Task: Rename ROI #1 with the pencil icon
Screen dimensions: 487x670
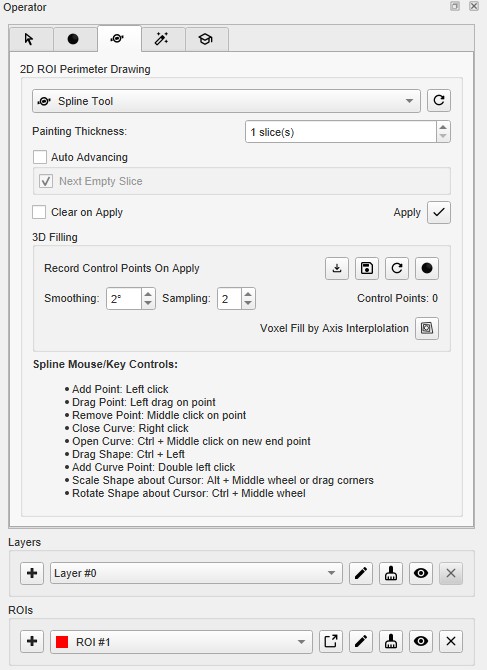Action: [361, 641]
